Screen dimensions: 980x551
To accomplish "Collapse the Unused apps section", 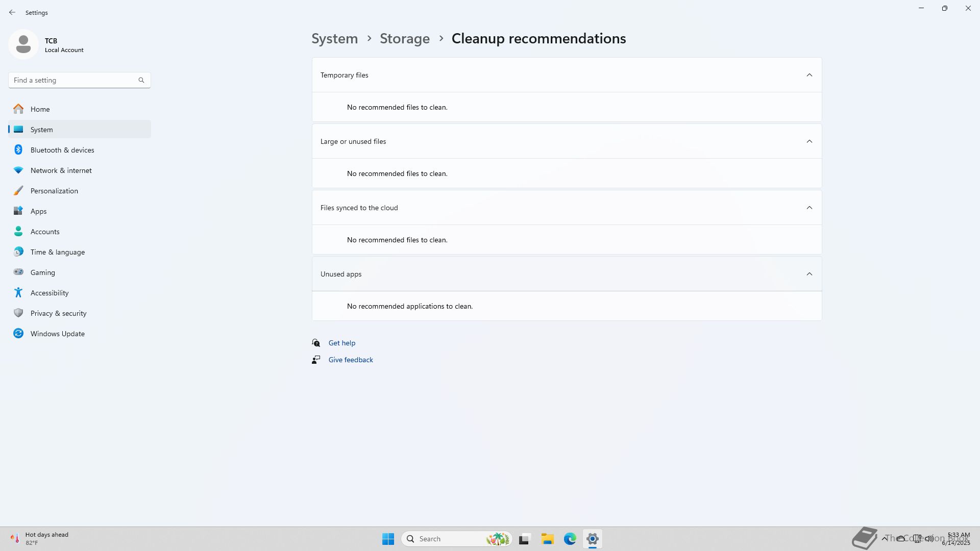I will pyautogui.click(x=809, y=274).
